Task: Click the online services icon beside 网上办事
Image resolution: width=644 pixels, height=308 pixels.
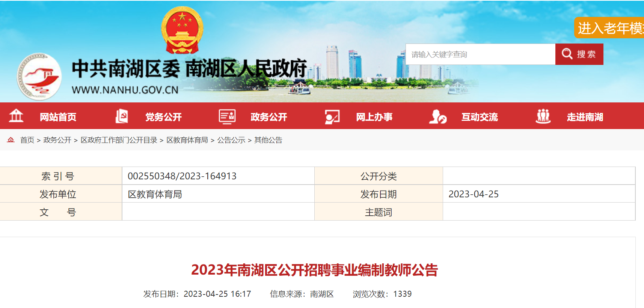Action: (x=332, y=117)
